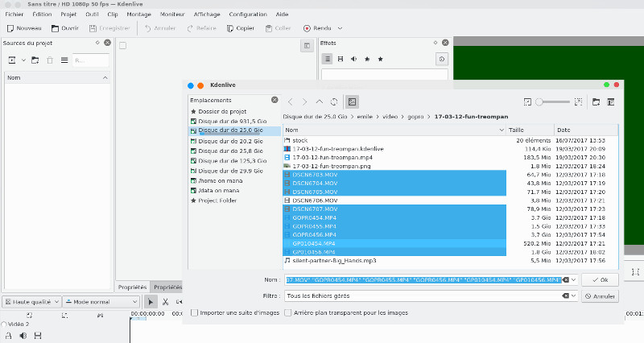Viewport: 644px width, 343px height.
Task: Select 17-03-12-fun-treompan.kdenlive file
Action: pyautogui.click(x=338, y=149)
